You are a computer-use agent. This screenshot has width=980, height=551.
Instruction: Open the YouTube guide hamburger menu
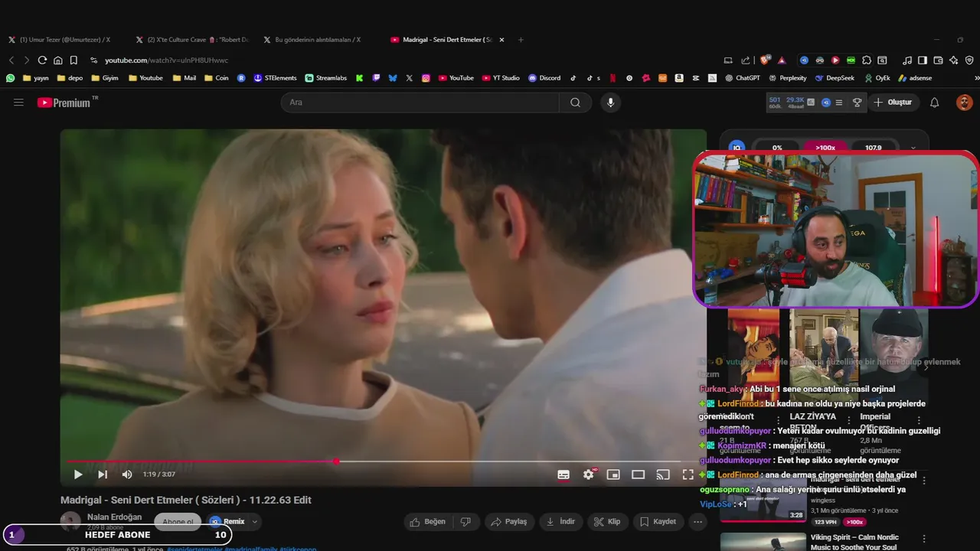pyautogui.click(x=18, y=103)
